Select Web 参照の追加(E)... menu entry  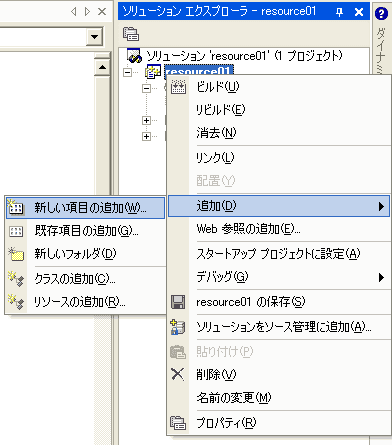tap(279, 229)
